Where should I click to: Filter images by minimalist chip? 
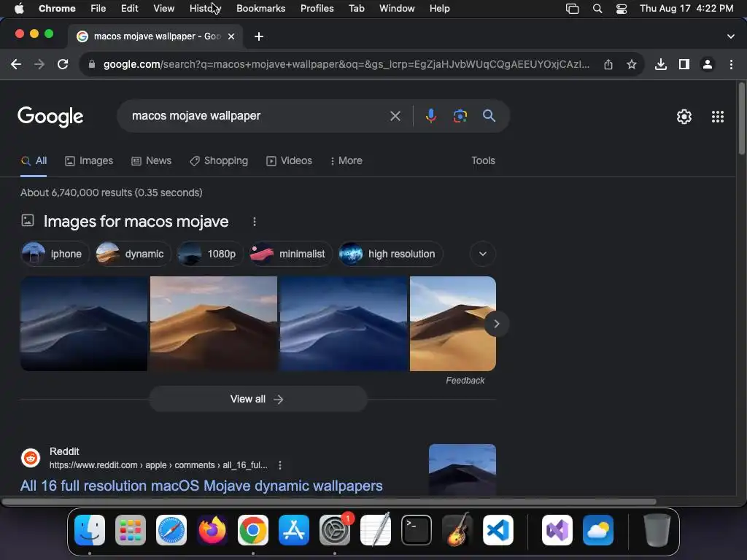point(290,254)
